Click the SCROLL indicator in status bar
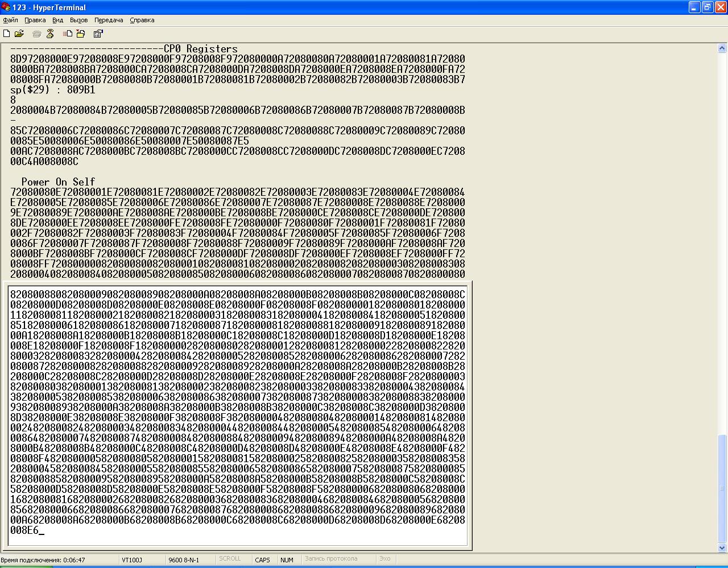Image resolution: width=728 pixels, height=568 pixels. click(230, 559)
